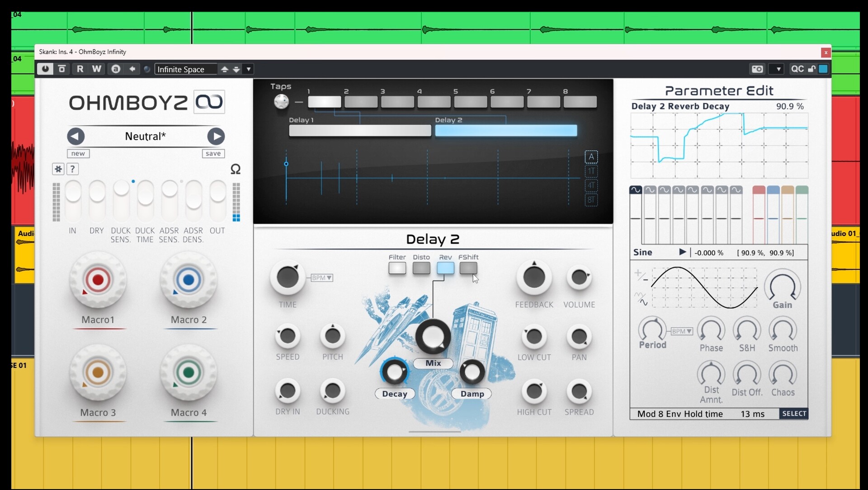The height and width of the screenshot is (490, 868).
Task: Adjust the OUT level slider
Action: [x=217, y=193]
